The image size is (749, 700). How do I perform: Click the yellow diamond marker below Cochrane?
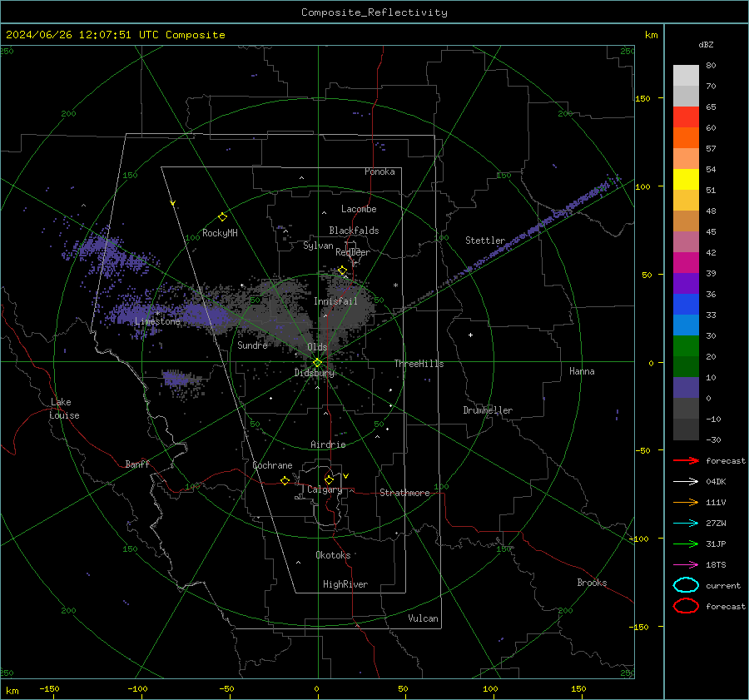(285, 480)
